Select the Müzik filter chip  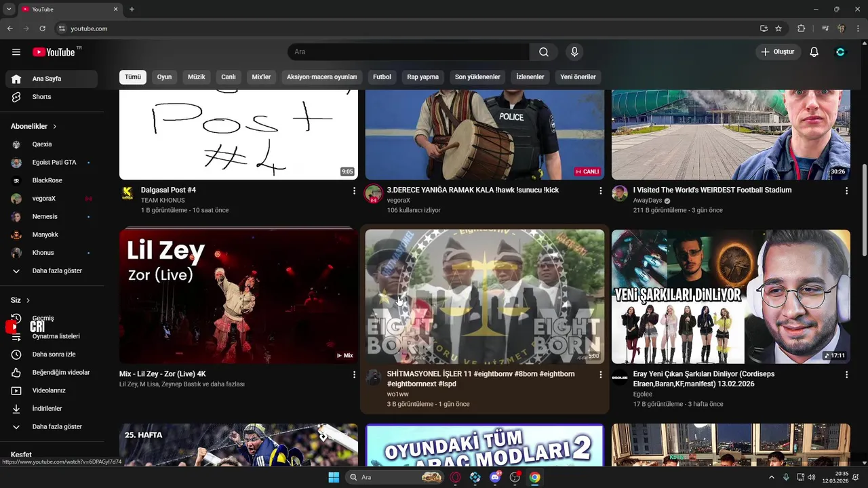pos(197,77)
